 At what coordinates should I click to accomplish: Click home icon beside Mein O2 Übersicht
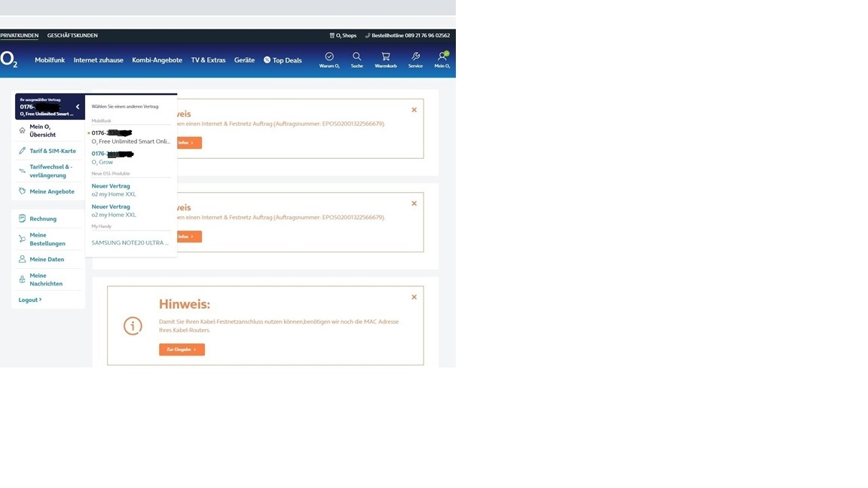[22, 130]
